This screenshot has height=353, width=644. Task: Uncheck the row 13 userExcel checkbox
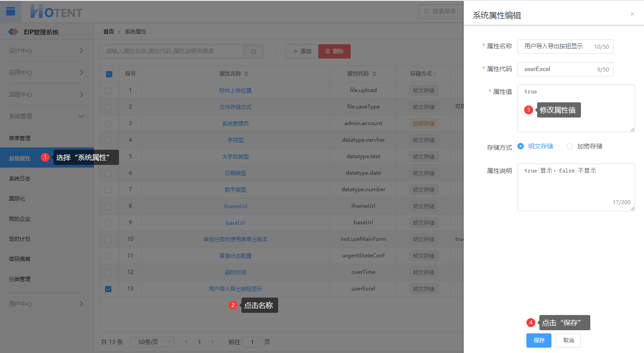coord(108,289)
